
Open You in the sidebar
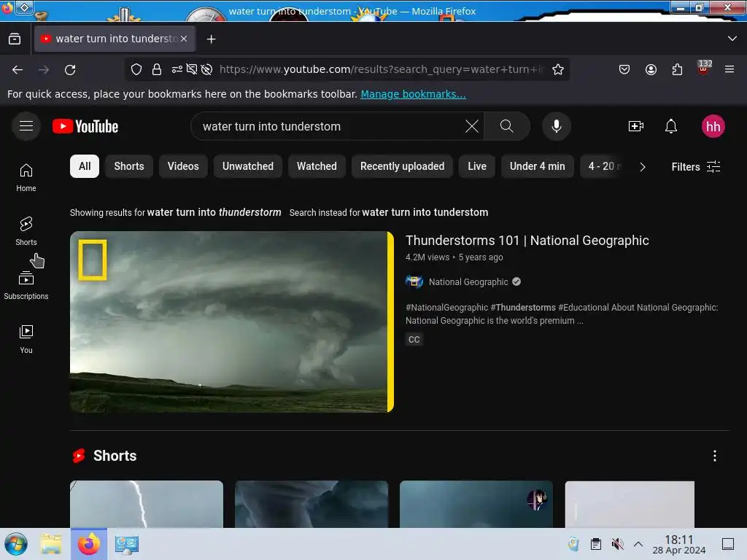click(26, 339)
